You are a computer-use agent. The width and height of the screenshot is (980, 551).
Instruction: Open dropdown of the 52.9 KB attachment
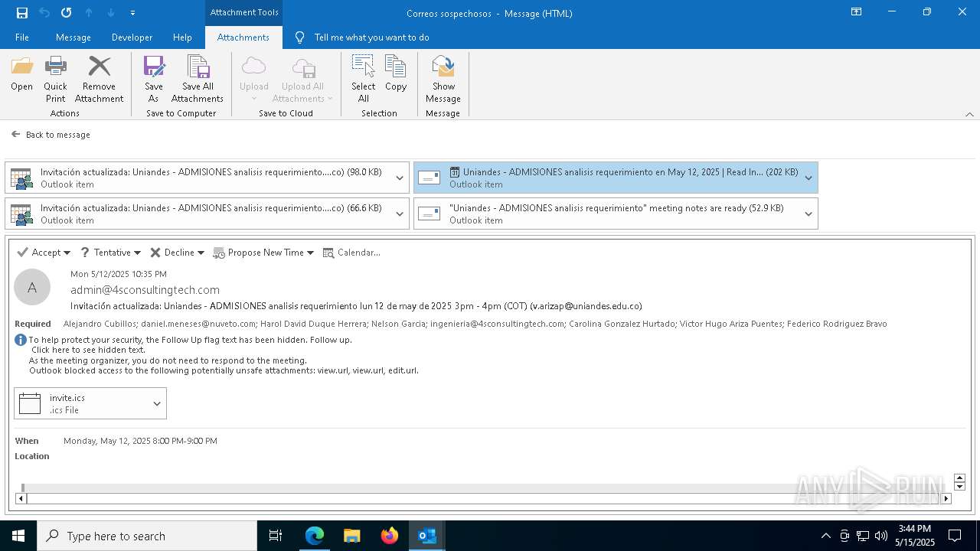tap(808, 214)
